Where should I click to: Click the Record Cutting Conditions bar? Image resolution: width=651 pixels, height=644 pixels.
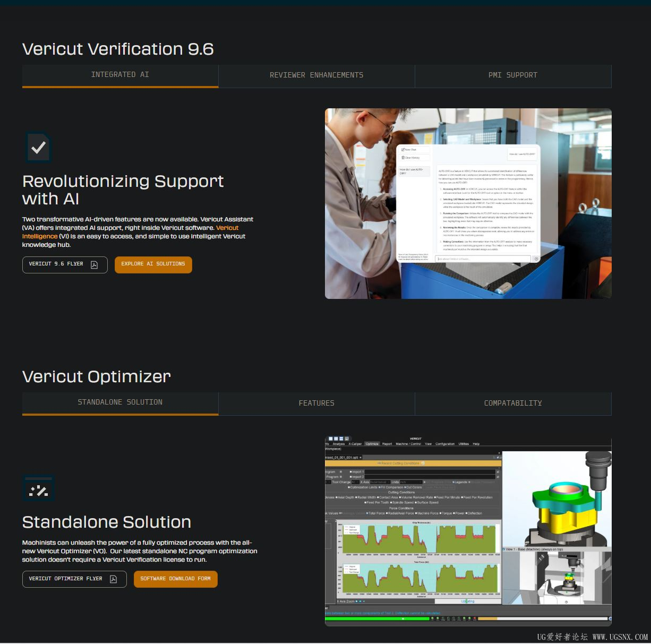[413, 463]
